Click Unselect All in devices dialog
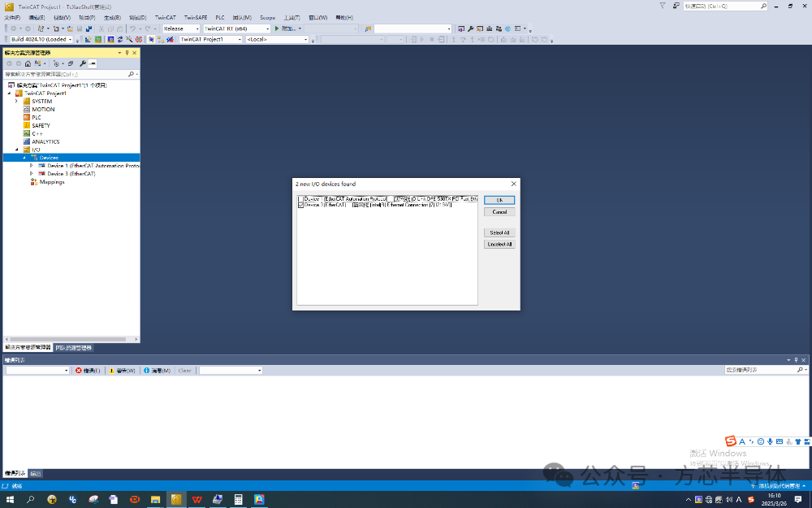This screenshot has width=812, height=508. point(499,244)
